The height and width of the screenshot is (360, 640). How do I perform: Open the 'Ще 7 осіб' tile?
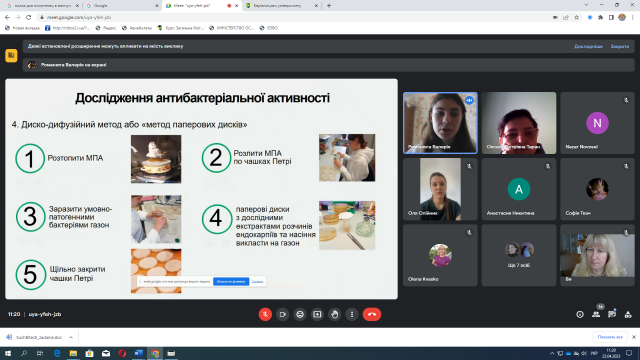519,255
